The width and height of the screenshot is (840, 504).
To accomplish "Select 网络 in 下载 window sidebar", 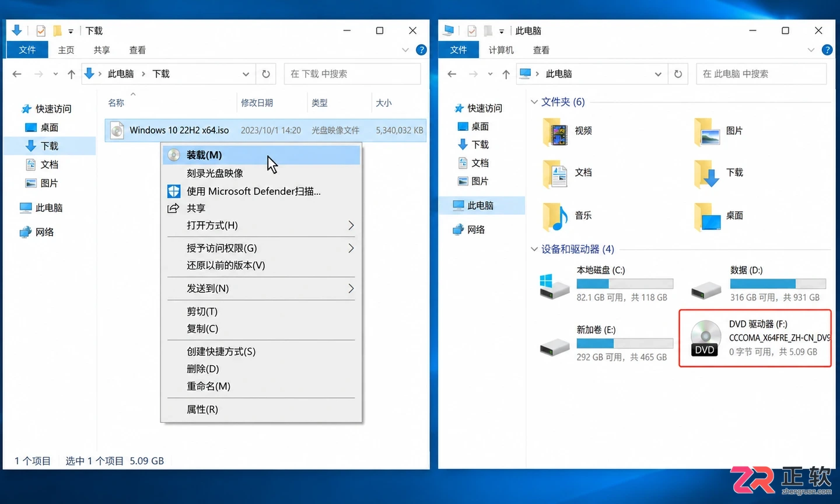I will [x=36, y=232].
